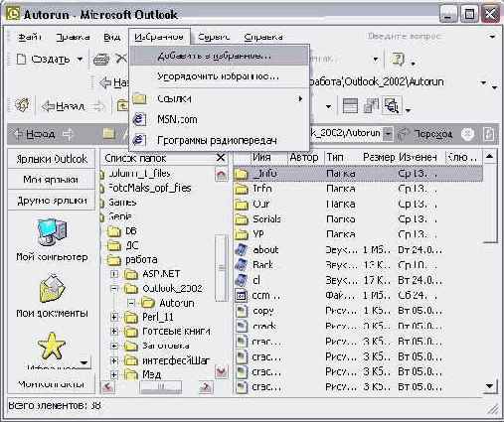This screenshot has width=504, height=422.
Task: Expand the ASP.NET folder node
Action: tap(114, 274)
